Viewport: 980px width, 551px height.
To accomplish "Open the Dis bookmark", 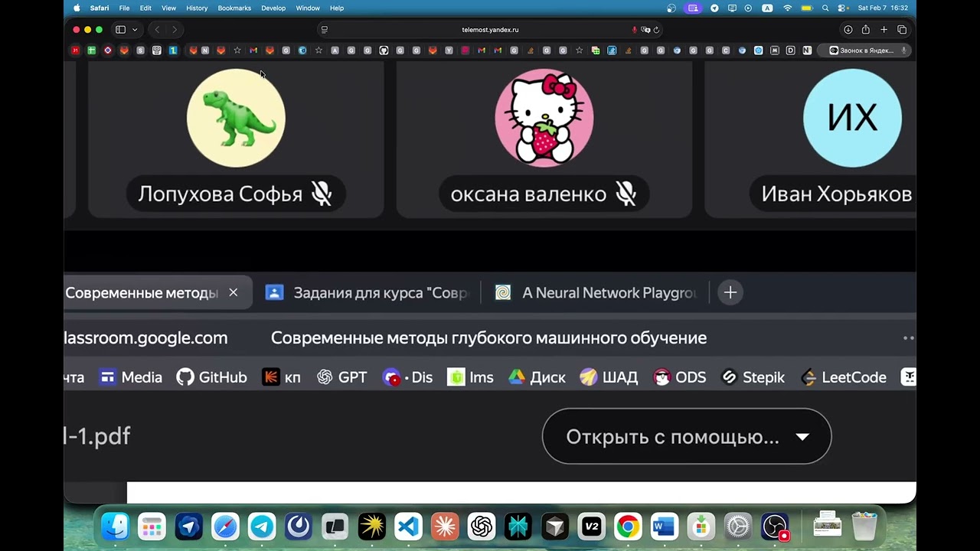I will tap(408, 377).
